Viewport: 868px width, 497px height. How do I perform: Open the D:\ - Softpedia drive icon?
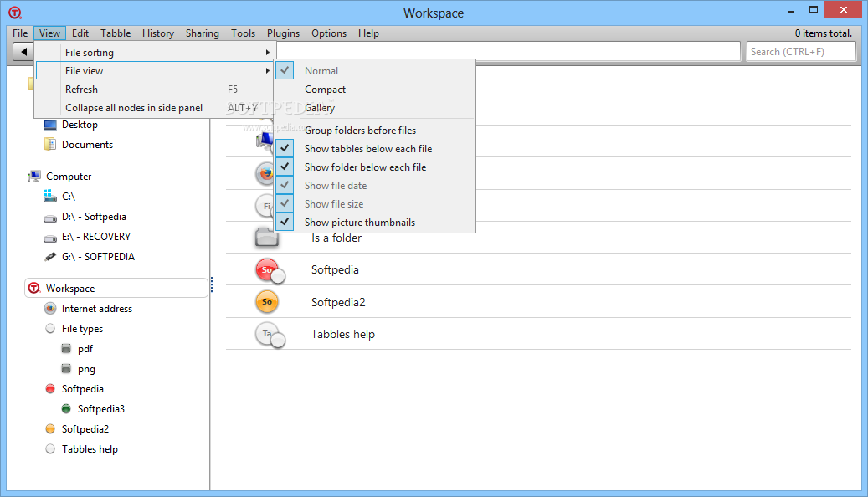click(50, 218)
